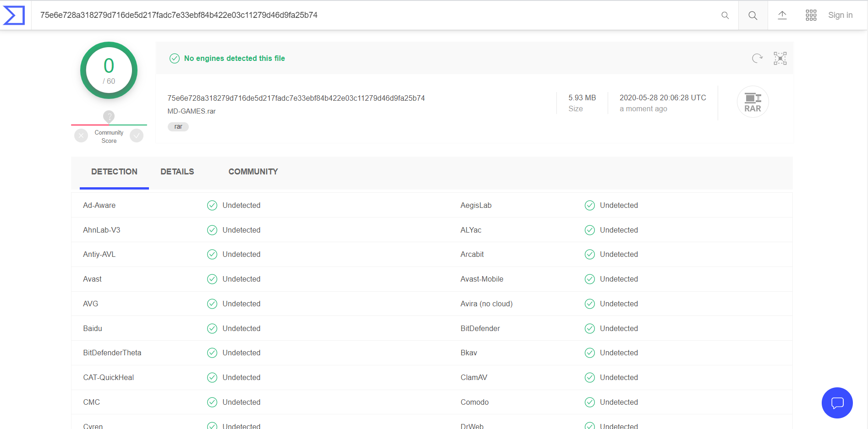Click Comodo's Undetected result text
The image size is (868, 429).
[x=619, y=402]
